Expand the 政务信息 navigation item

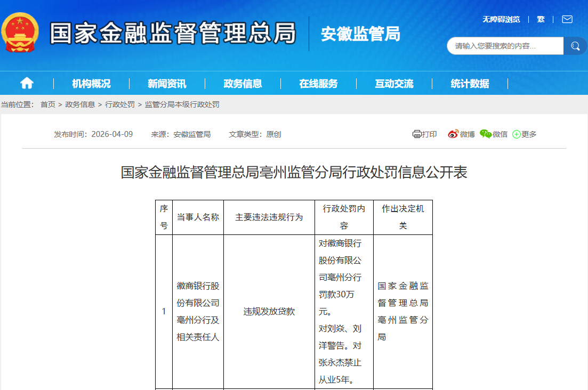click(243, 84)
